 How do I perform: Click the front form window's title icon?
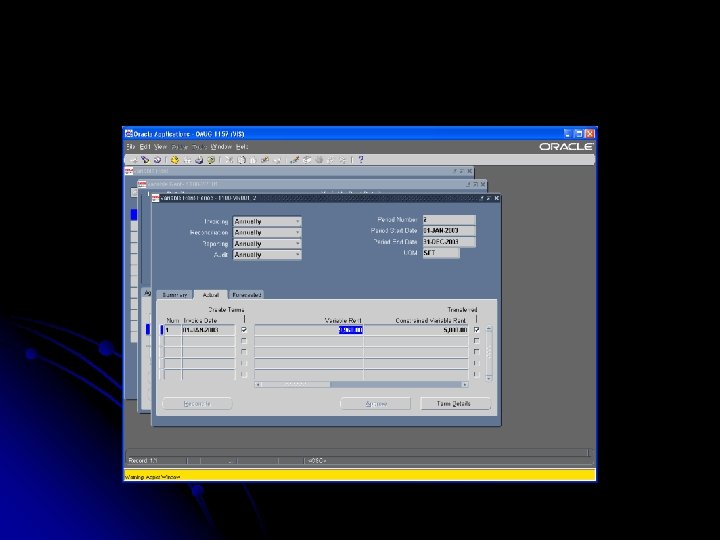156,198
